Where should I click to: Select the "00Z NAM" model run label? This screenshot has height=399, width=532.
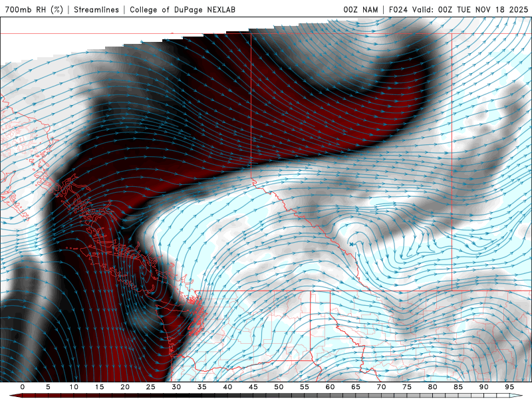(x=360, y=9)
